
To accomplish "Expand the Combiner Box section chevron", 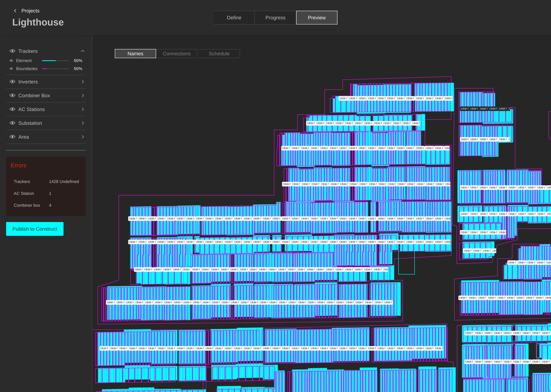I will (x=83, y=95).
